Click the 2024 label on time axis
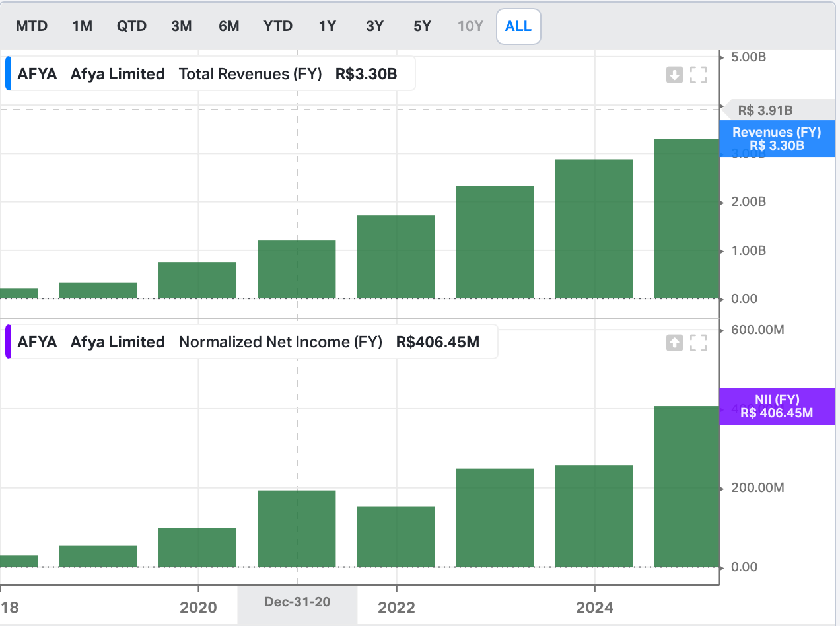The height and width of the screenshot is (626, 840). 594,607
